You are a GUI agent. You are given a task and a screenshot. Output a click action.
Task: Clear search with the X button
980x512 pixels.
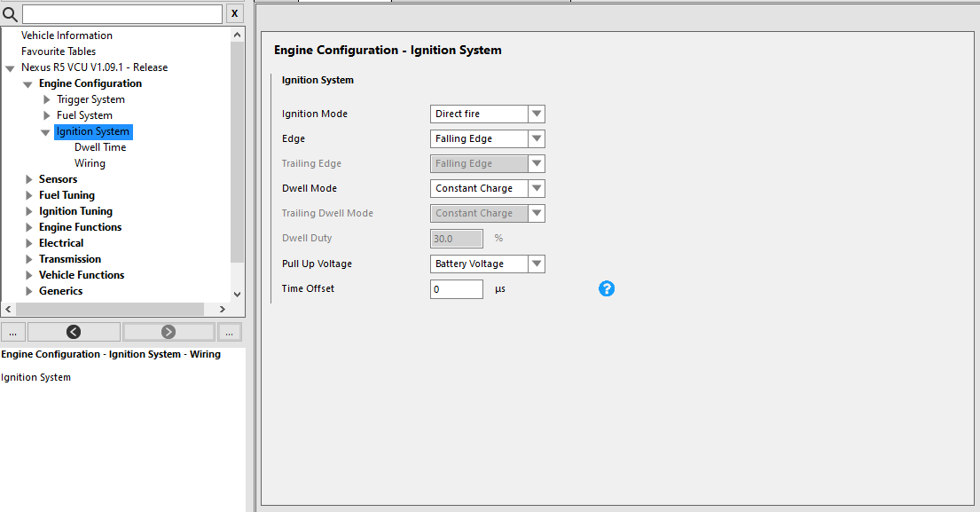pos(234,14)
